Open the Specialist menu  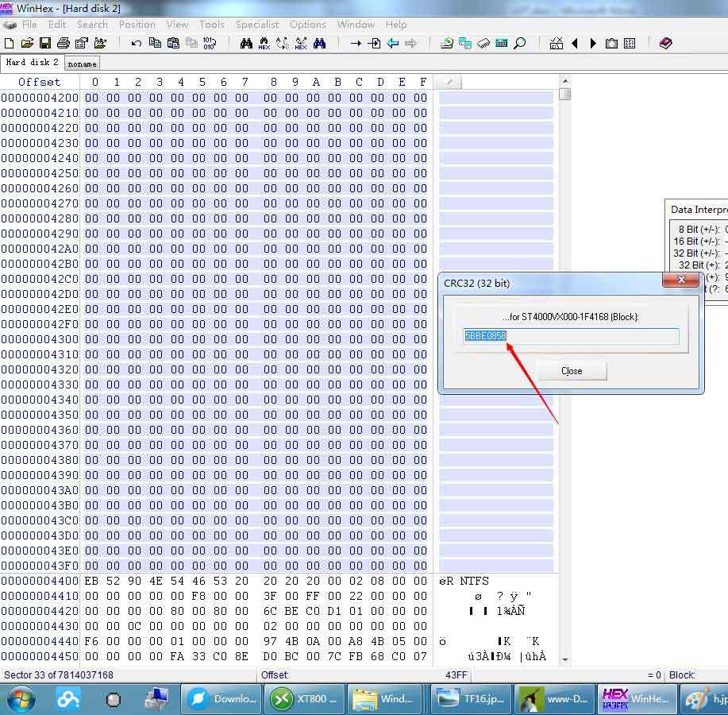[257, 25]
